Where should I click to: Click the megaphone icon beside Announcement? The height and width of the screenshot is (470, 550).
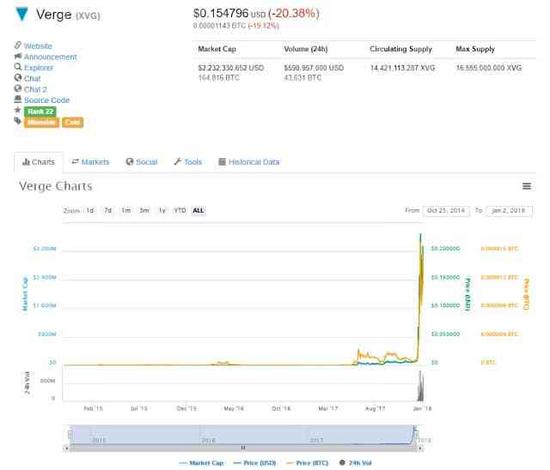pyautogui.click(x=18, y=56)
